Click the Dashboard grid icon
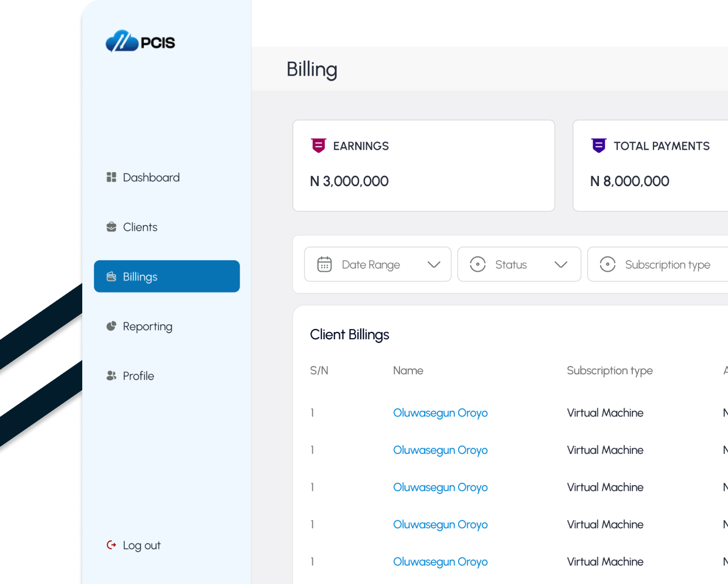The image size is (728, 584). 111,177
